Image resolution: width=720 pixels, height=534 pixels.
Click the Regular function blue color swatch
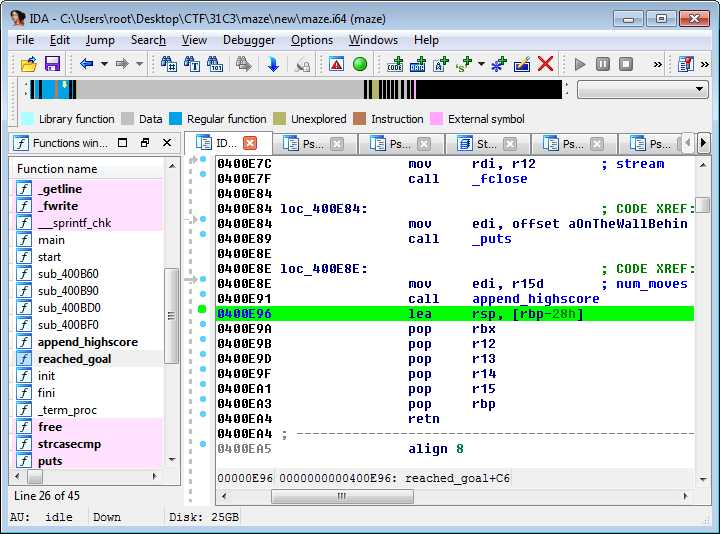(x=175, y=119)
